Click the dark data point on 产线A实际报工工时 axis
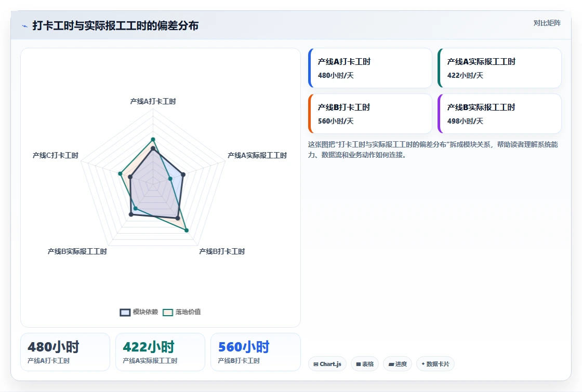 pos(183,174)
